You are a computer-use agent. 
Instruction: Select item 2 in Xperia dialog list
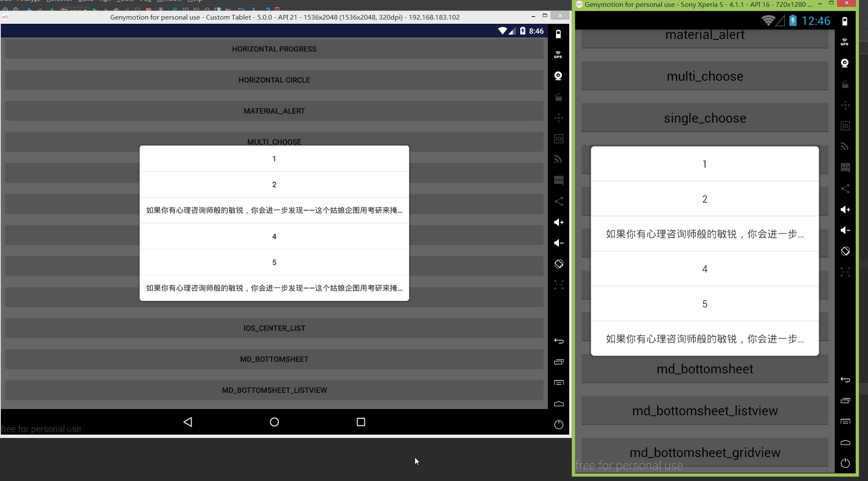(705, 199)
